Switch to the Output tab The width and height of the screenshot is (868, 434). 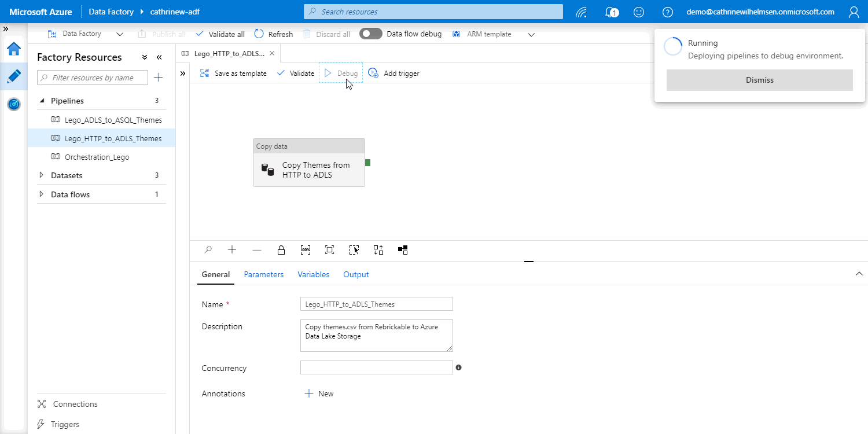click(x=356, y=274)
